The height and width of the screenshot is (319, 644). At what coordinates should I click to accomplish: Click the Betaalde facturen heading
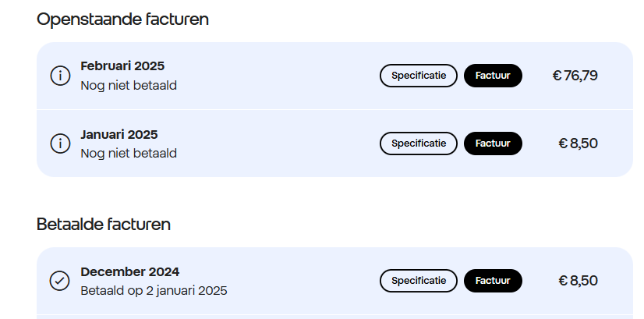[x=104, y=225]
